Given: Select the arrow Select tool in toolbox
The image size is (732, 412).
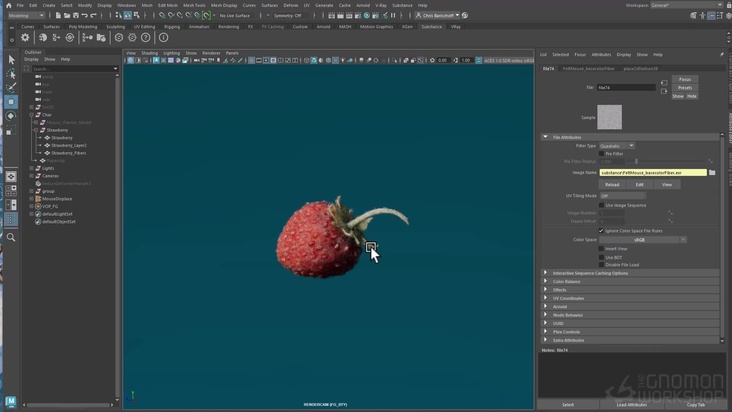Looking at the screenshot, I should tap(11, 60).
